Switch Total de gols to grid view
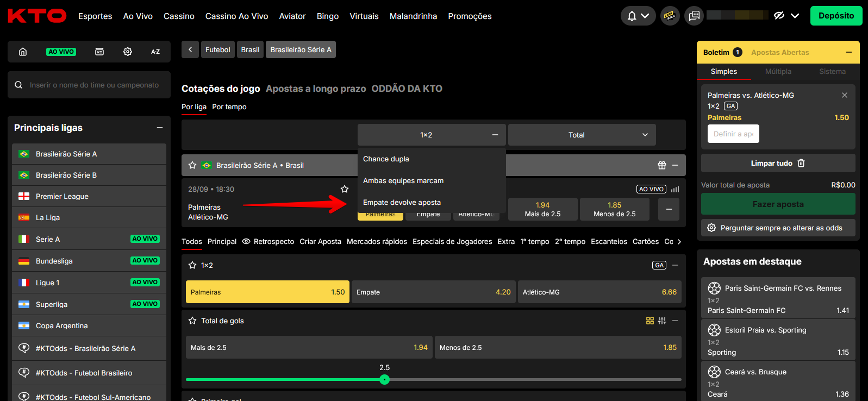868x401 pixels. tap(650, 321)
